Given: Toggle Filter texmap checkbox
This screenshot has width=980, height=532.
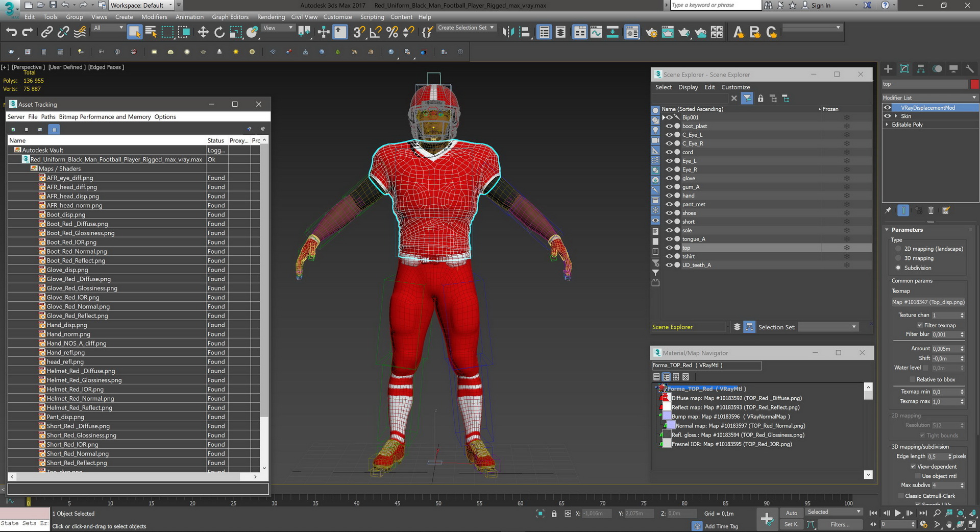Looking at the screenshot, I should 920,325.
